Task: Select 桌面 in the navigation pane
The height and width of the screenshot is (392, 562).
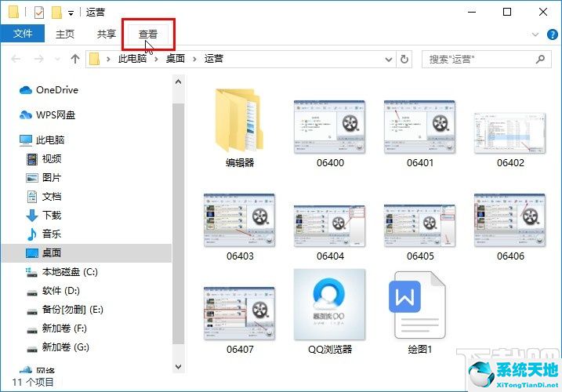Action: [86, 253]
